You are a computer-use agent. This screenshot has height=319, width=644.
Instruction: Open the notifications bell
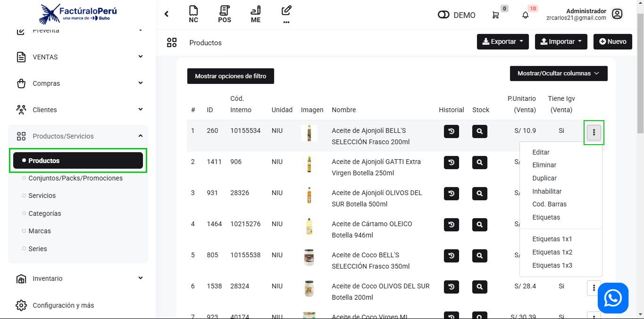[x=525, y=15]
